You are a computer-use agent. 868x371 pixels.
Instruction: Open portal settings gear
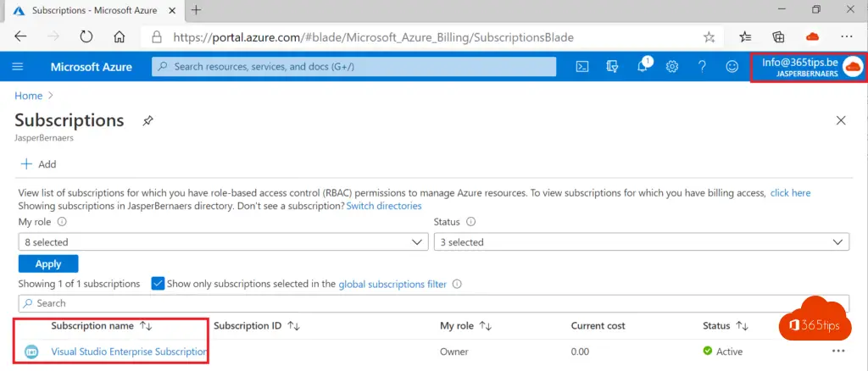[x=672, y=67]
